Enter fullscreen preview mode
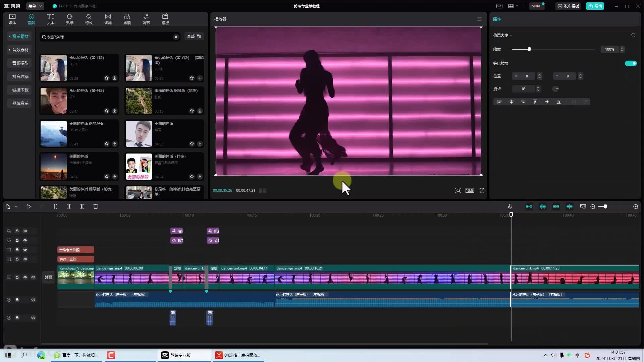Screen dimensions: 644x362 (x=482, y=190)
